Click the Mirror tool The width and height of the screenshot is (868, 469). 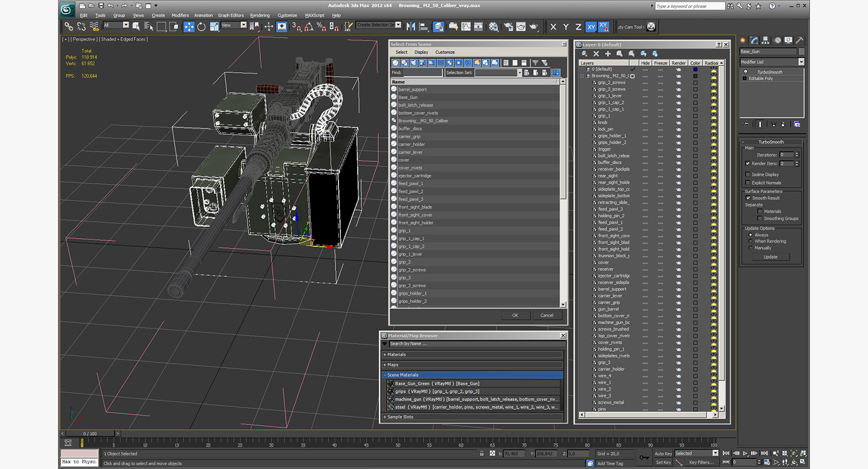click(411, 26)
